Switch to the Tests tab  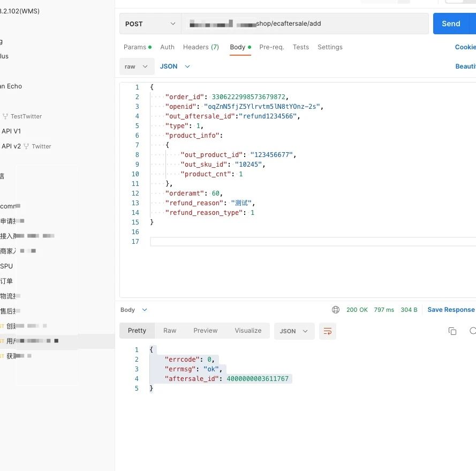click(x=301, y=47)
